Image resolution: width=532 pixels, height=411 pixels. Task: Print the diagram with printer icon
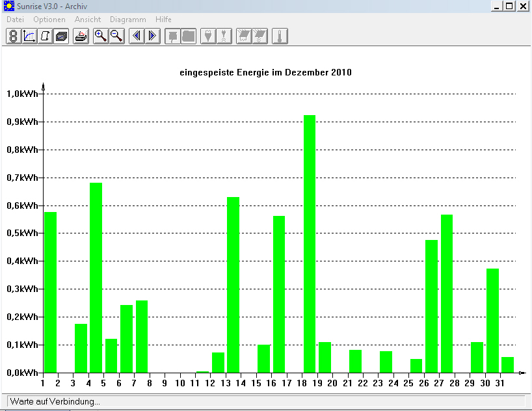click(x=81, y=36)
